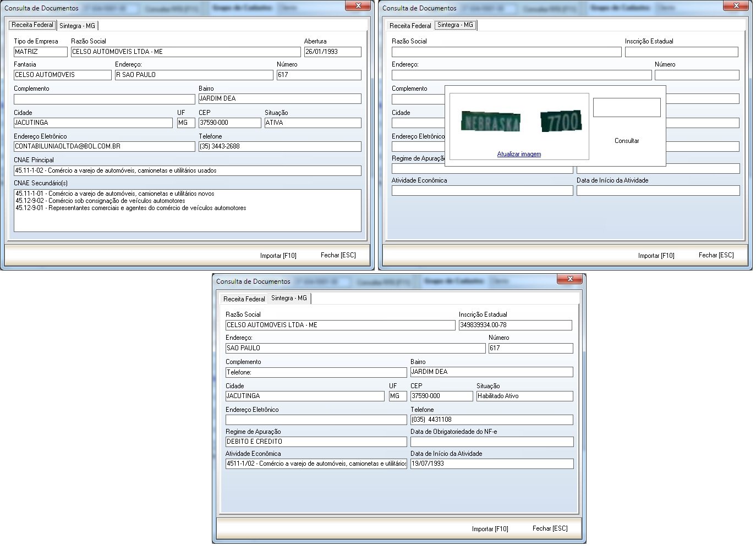This screenshot has height=546, width=756.
Task: Open Receita Federal tab in bottom window
Action: 244,299
